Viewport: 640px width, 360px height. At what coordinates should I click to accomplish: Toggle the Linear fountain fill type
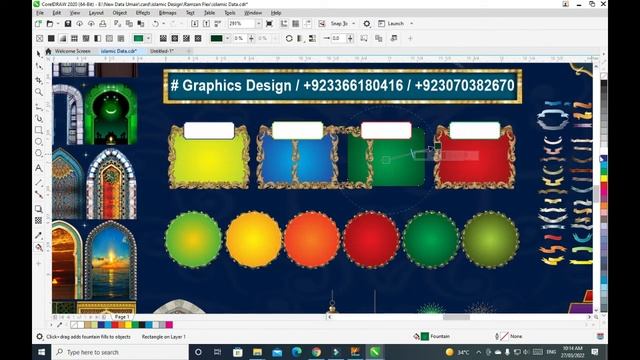(x=163, y=38)
